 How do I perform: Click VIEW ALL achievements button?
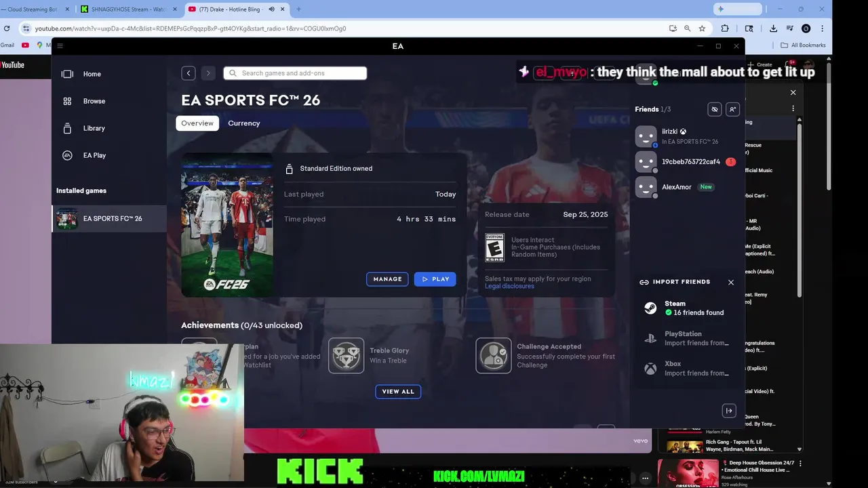click(x=398, y=392)
